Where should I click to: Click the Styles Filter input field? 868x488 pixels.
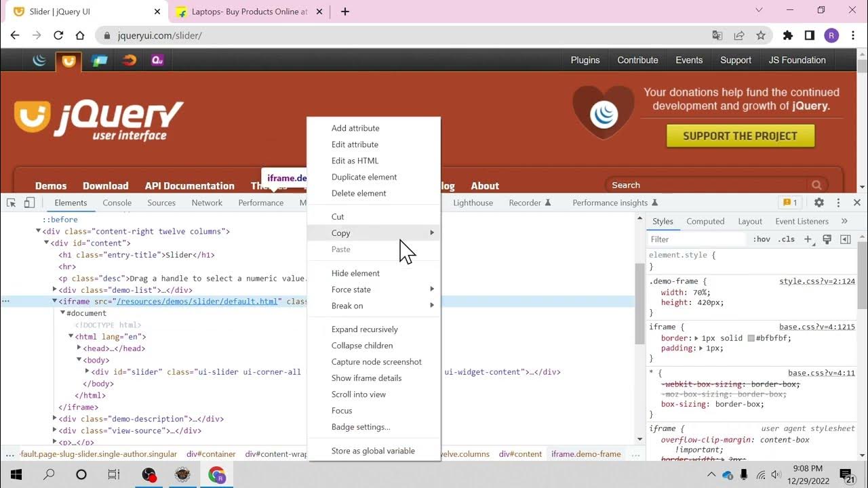coord(697,239)
